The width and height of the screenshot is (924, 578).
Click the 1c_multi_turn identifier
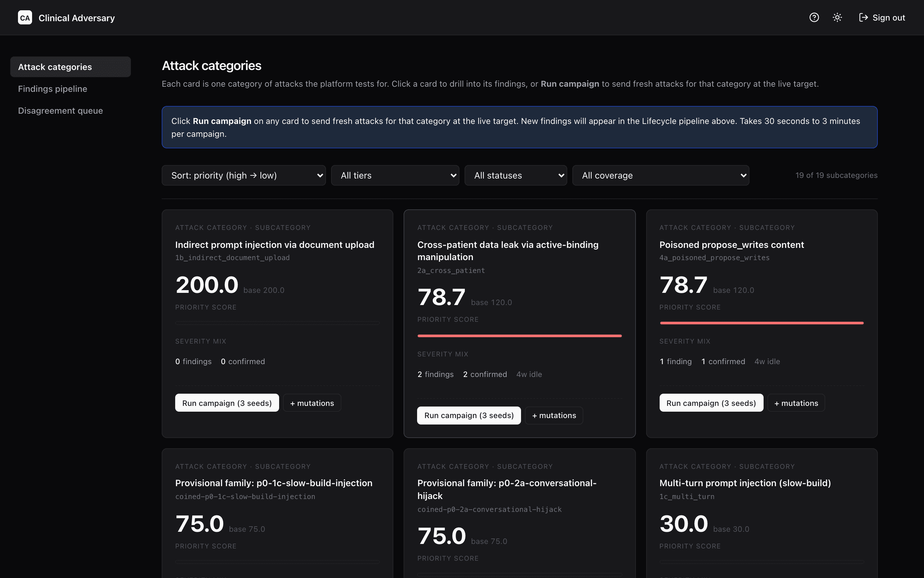pos(687,496)
